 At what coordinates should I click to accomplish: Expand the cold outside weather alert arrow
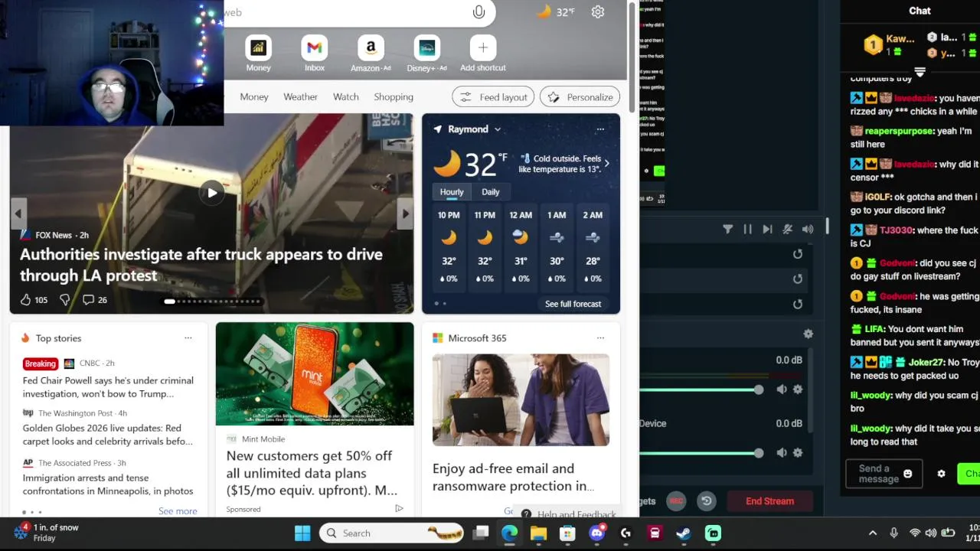606,163
